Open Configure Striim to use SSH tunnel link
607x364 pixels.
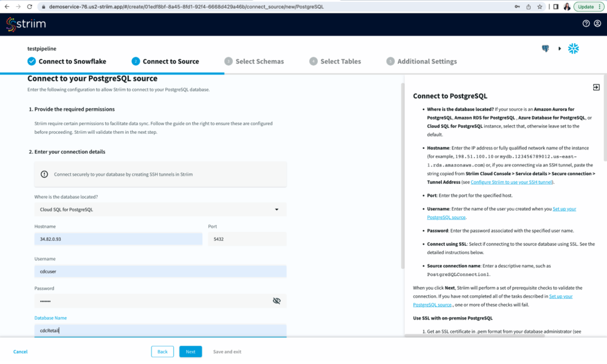pos(512,182)
